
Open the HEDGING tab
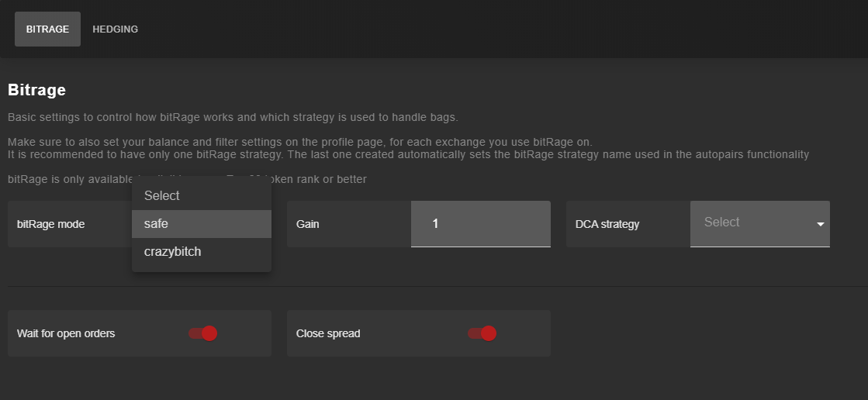coord(115,29)
